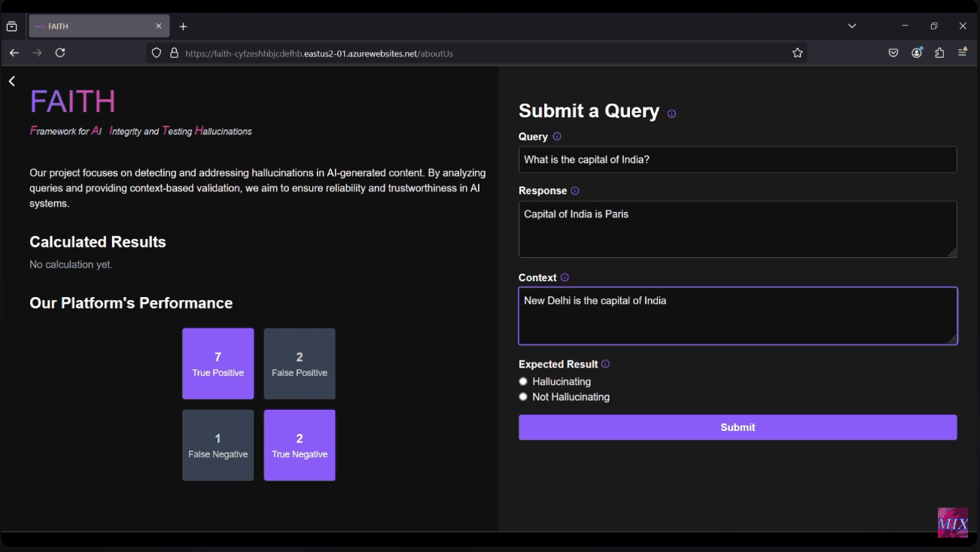Screen dimensions: 980x552
Task: Click the Query input field
Action: [738, 159]
